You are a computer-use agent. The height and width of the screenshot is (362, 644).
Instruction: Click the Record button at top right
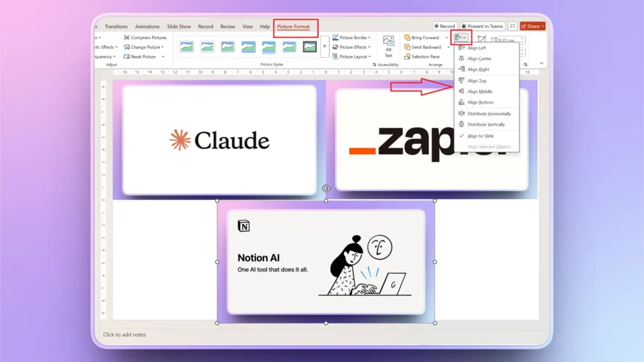click(445, 26)
